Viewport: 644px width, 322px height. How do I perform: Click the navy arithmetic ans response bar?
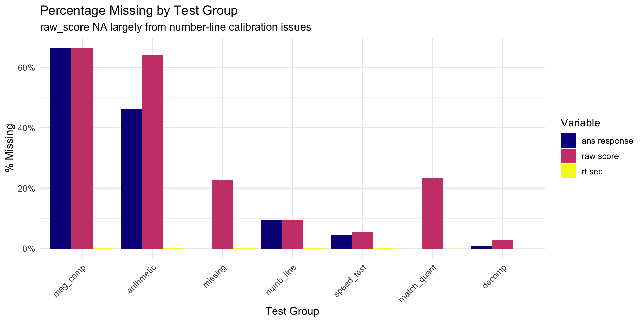click(x=131, y=178)
